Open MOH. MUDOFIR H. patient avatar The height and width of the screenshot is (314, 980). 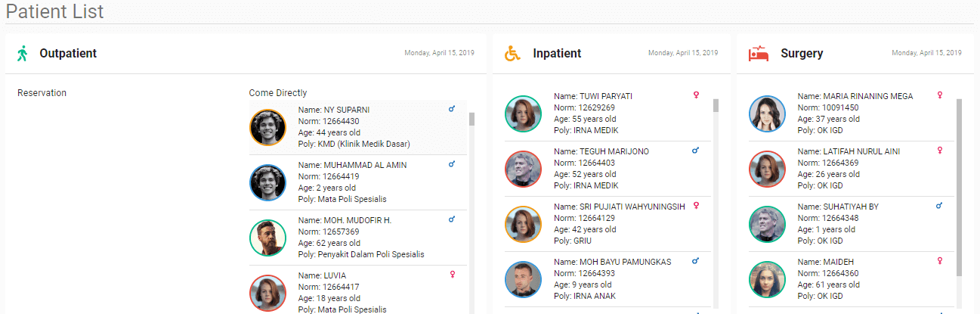click(x=268, y=238)
